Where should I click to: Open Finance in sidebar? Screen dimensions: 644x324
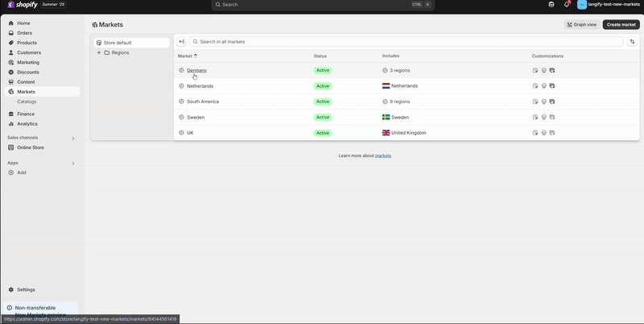point(26,114)
